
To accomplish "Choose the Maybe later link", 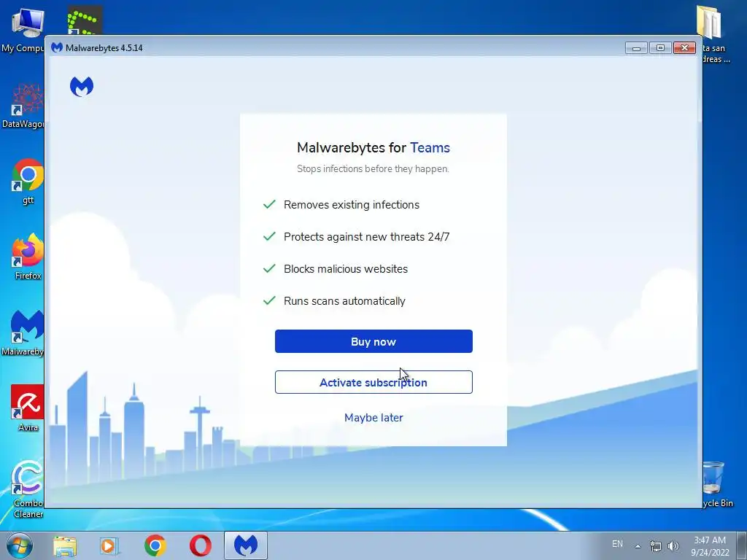I will [373, 418].
